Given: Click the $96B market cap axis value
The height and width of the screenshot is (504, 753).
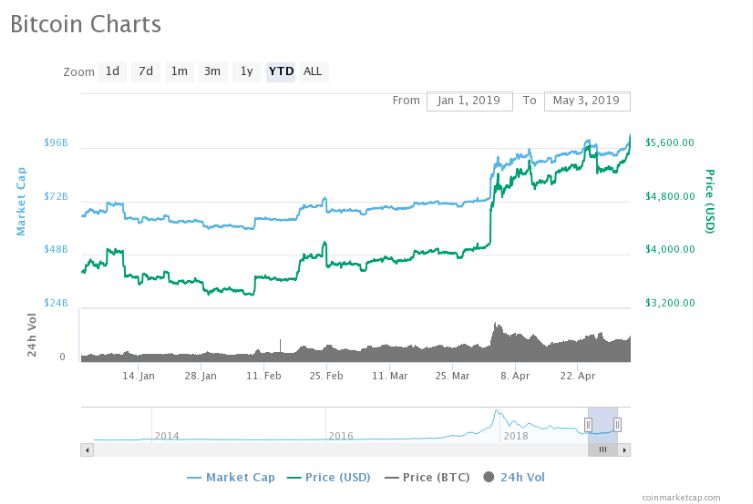Looking at the screenshot, I should [56, 143].
